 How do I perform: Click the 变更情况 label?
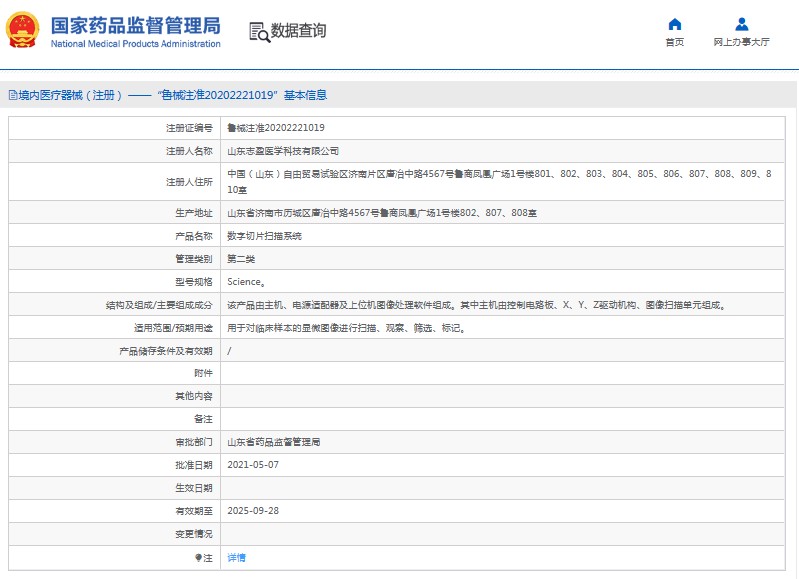pos(194,534)
